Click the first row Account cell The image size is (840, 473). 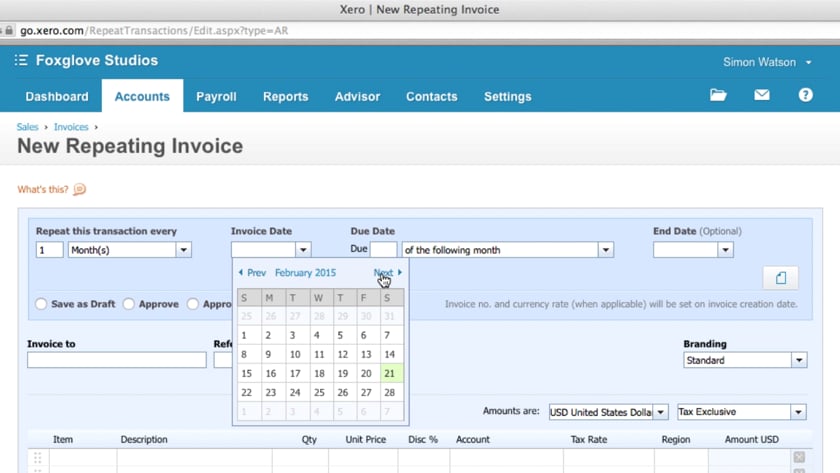click(507, 457)
